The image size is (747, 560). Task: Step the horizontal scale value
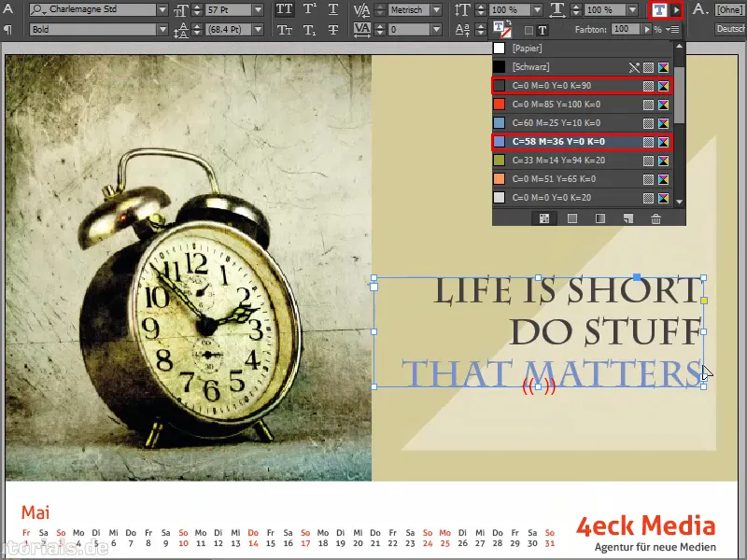pyautogui.click(x=576, y=9)
